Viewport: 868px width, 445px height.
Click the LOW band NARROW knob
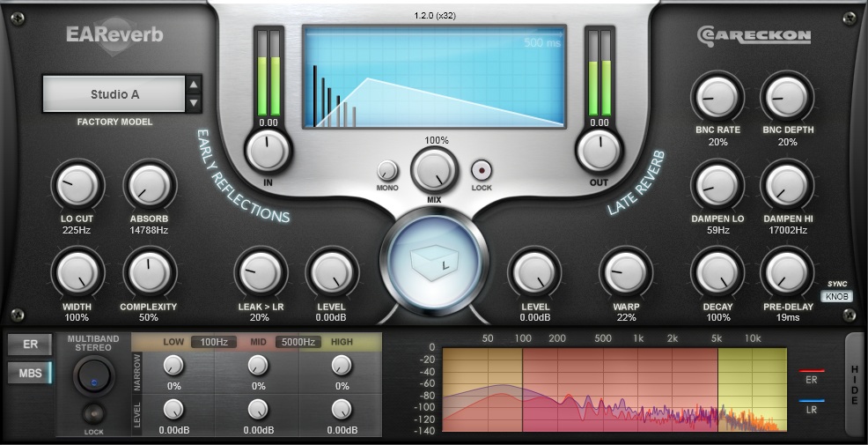173,365
